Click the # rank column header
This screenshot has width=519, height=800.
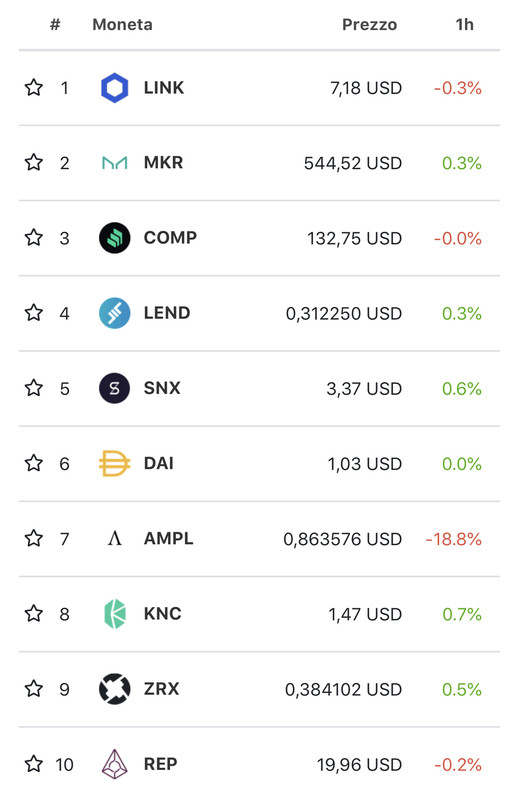(55, 24)
